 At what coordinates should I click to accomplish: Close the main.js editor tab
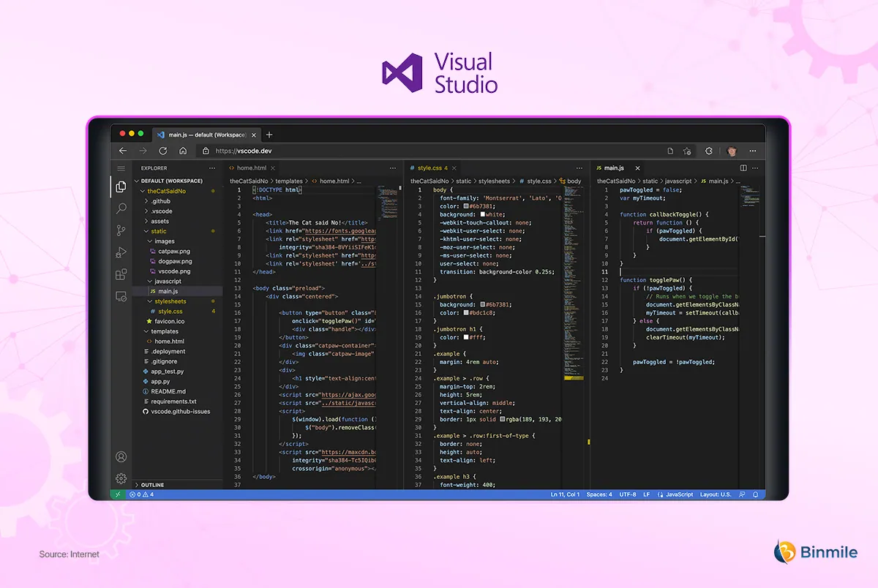(638, 168)
